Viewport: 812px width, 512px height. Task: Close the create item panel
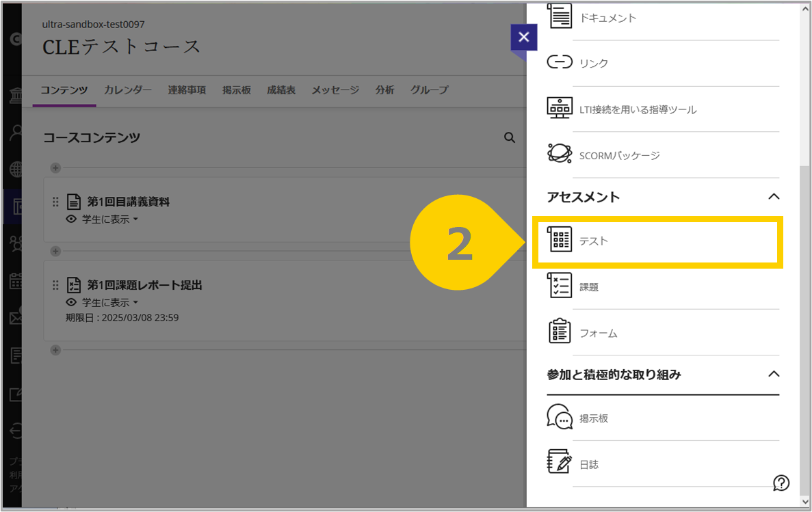coord(523,38)
